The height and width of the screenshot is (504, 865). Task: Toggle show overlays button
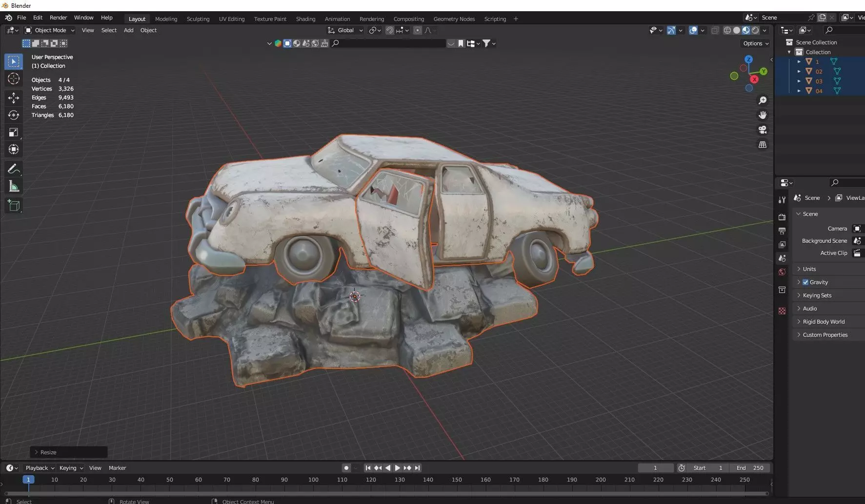693,30
